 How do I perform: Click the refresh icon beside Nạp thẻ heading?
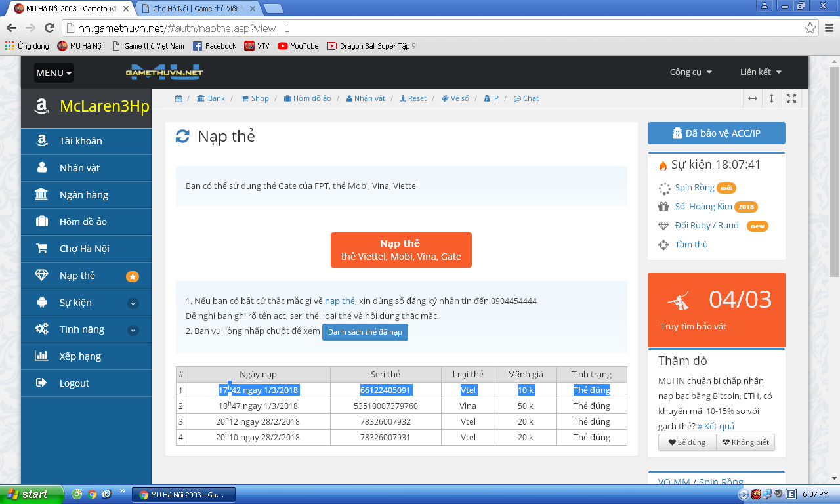(x=182, y=136)
